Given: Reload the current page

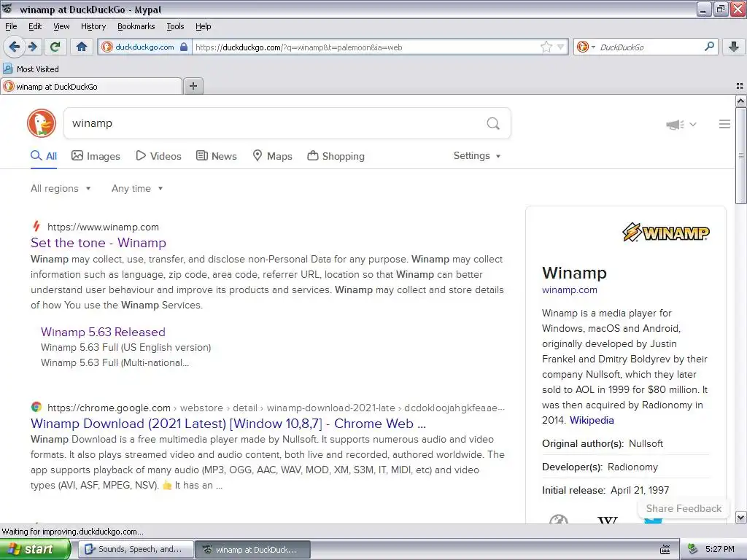Looking at the screenshot, I should click(55, 47).
